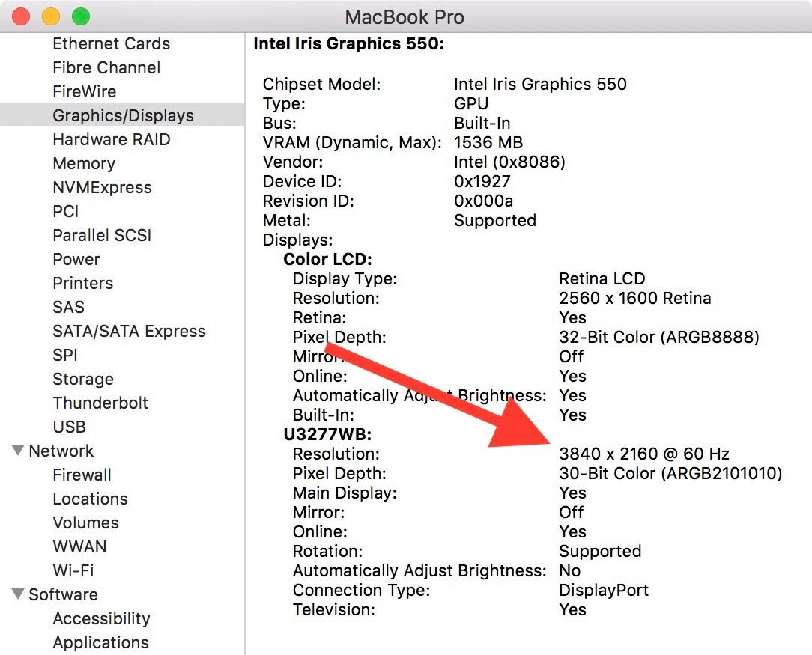Select PCI in the sidebar
812x655 pixels.
click(66, 211)
